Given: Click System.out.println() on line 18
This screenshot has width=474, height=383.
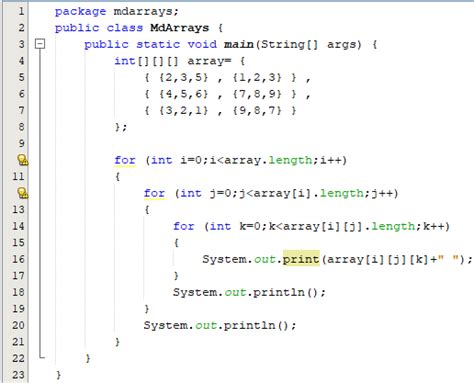Looking at the screenshot, I should (x=246, y=292).
